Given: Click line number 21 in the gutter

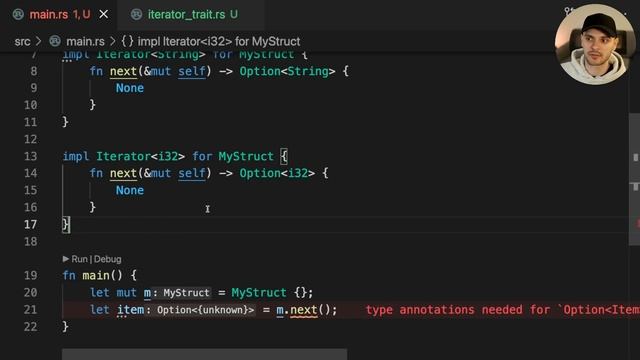Looking at the screenshot, I should [x=31, y=310].
